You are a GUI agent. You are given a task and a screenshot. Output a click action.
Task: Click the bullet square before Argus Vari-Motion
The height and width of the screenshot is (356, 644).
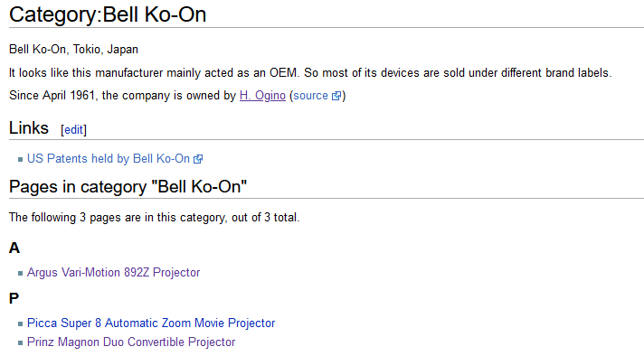[x=21, y=273]
